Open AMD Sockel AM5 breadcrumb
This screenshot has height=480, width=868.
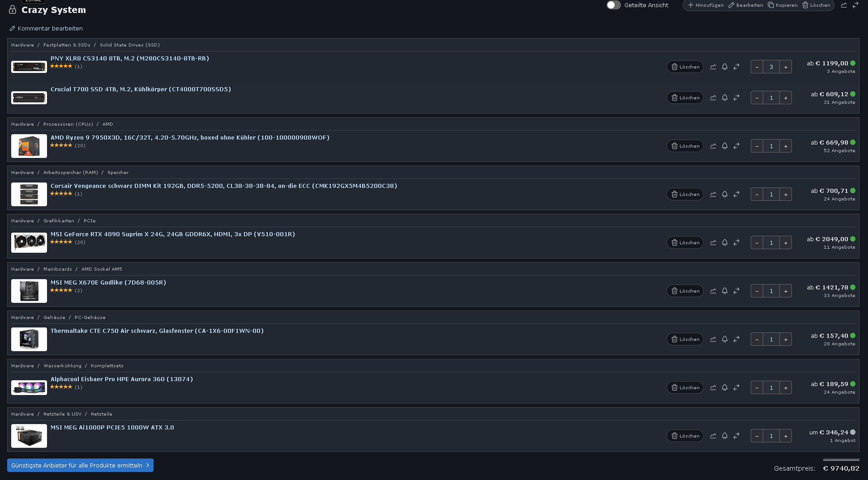coord(102,269)
